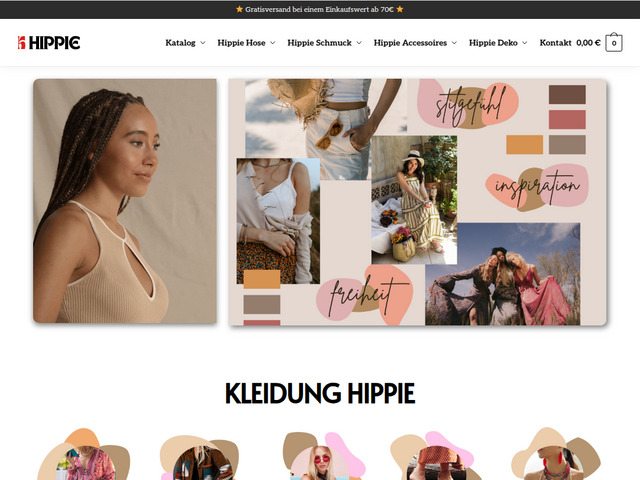Click the Hippie logo in header
This screenshot has height=480, width=640.
pyautogui.click(x=49, y=42)
